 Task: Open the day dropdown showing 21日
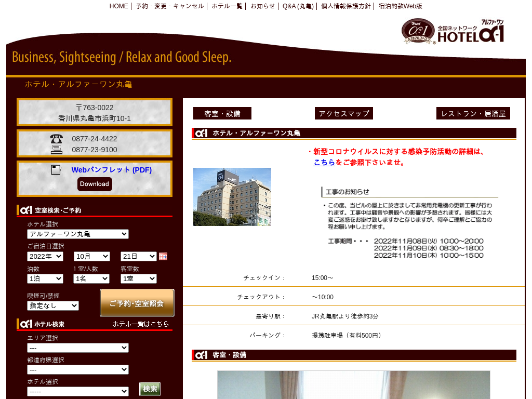coord(138,257)
